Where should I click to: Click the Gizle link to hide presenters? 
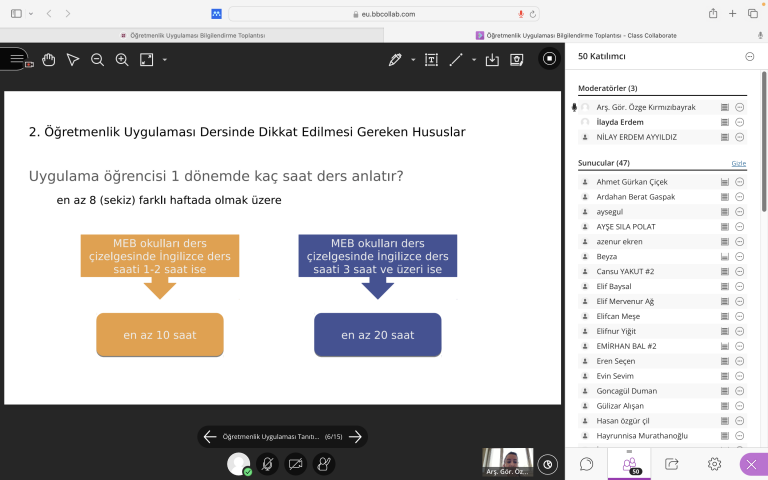click(x=738, y=163)
